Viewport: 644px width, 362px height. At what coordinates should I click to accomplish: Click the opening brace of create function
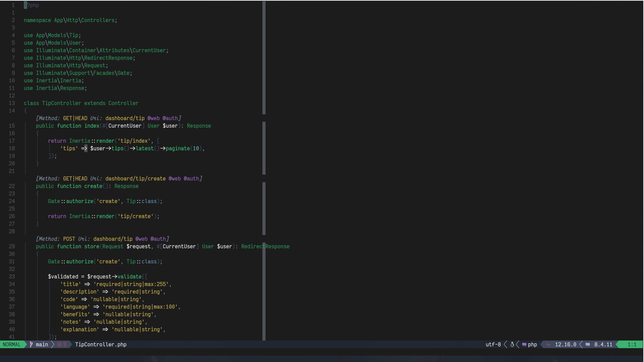click(x=38, y=194)
